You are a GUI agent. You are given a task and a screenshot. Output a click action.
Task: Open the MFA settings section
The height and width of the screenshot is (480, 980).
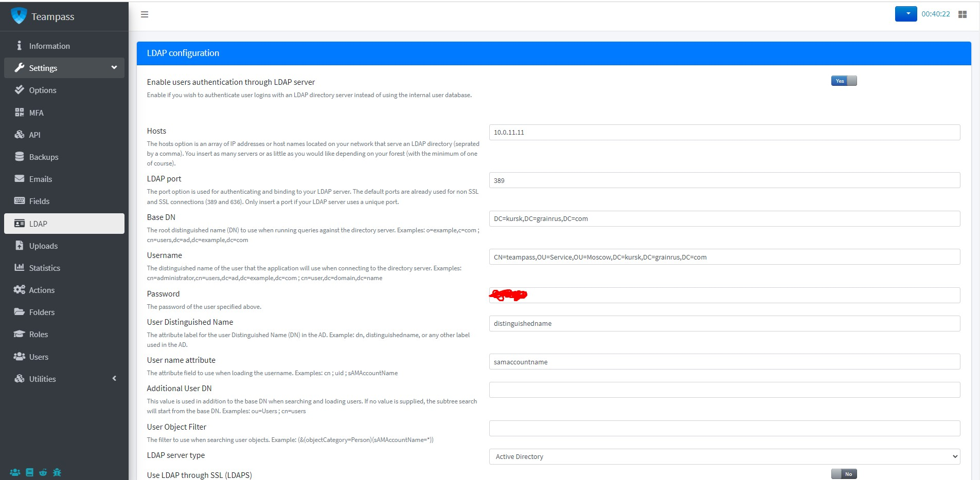(36, 112)
